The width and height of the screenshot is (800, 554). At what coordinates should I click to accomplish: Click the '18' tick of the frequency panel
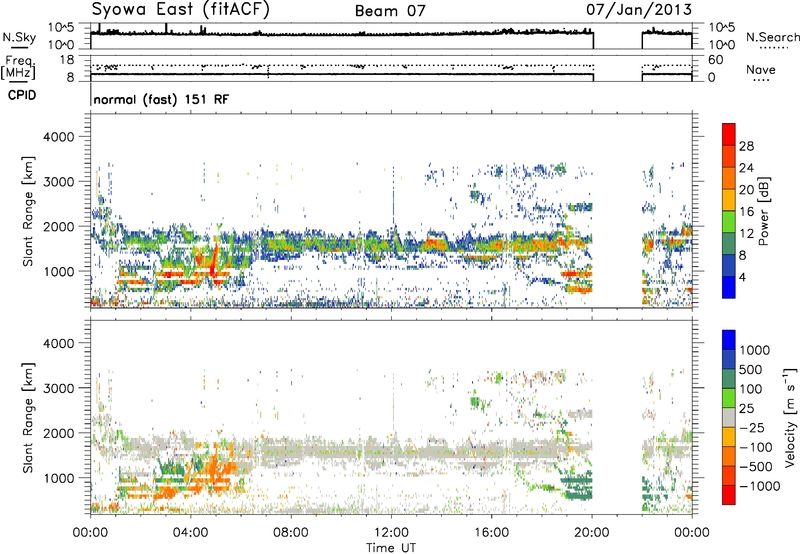tap(67, 60)
